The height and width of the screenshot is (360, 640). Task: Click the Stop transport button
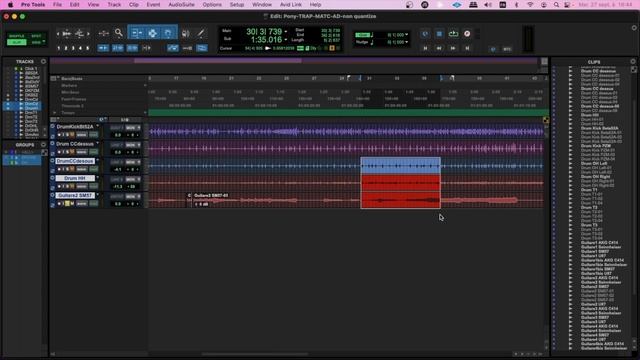(439, 34)
